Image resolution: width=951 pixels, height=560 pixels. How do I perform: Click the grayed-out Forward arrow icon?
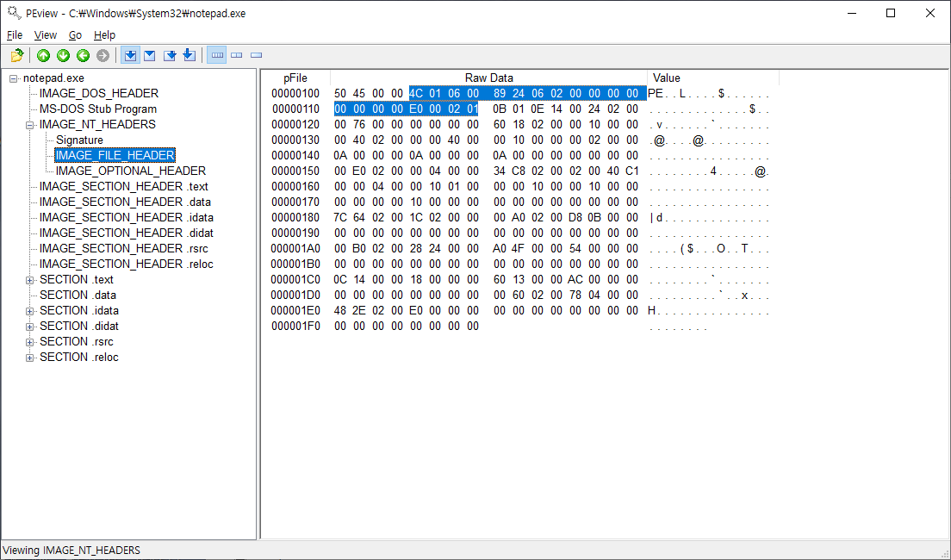[x=103, y=55]
